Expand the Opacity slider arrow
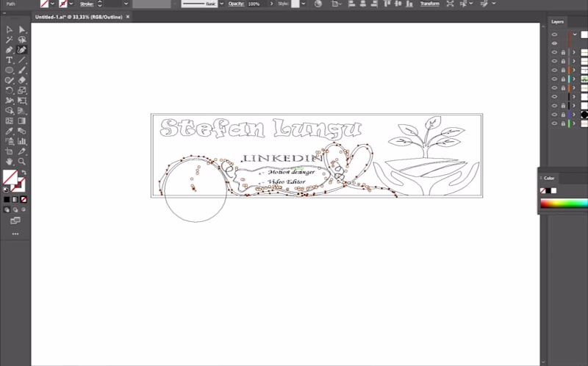The width and height of the screenshot is (588, 366). point(271,4)
